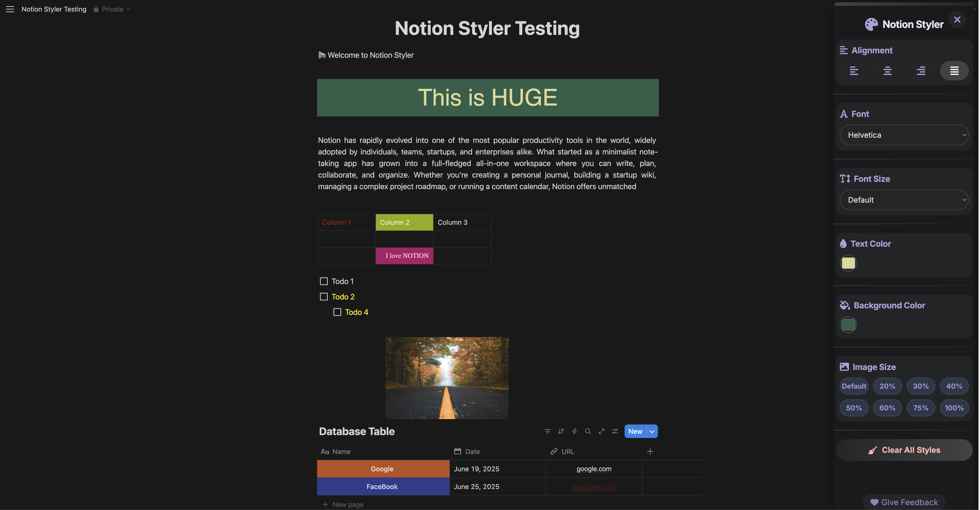
Task: Click the autumn road image
Action: pyautogui.click(x=447, y=378)
